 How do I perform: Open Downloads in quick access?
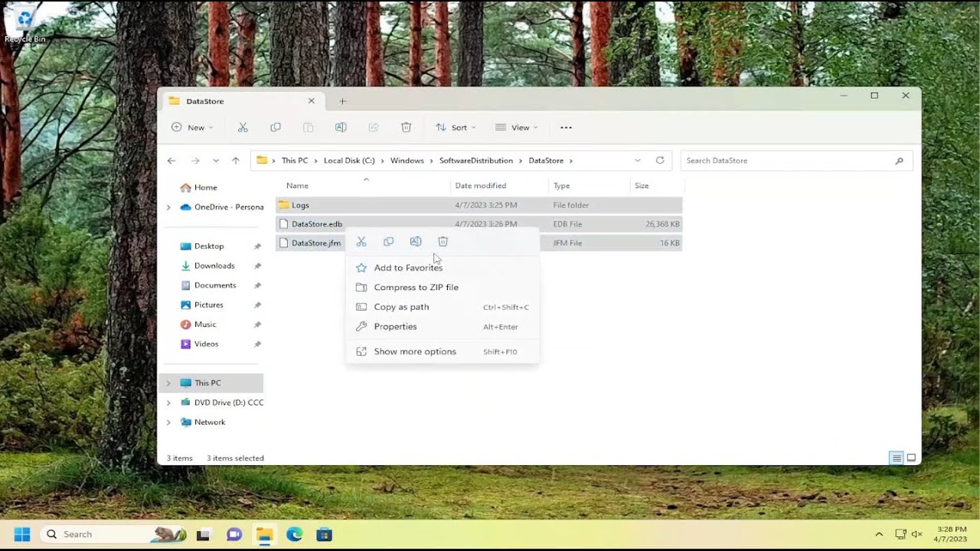pyautogui.click(x=214, y=266)
